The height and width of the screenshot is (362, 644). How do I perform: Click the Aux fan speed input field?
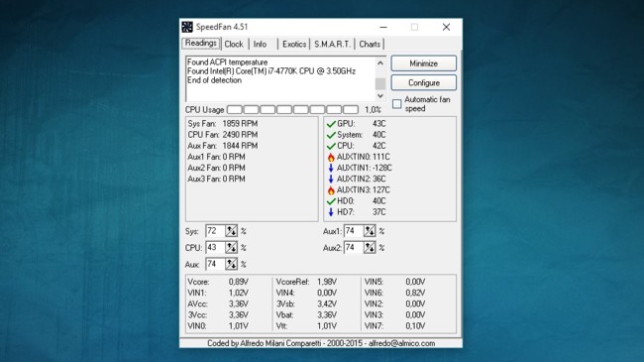click(215, 264)
